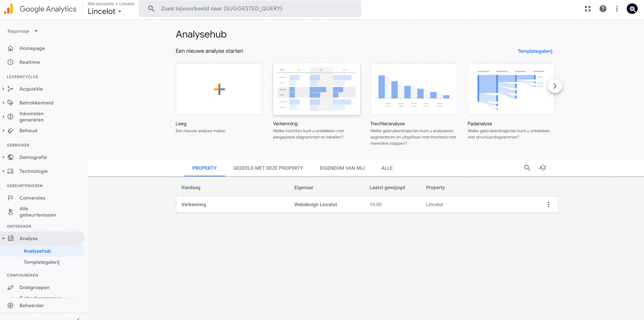The height and width of the screenshot is (320, 644).
Task: Search analyses with table magnifier icon
Action: 527,168
